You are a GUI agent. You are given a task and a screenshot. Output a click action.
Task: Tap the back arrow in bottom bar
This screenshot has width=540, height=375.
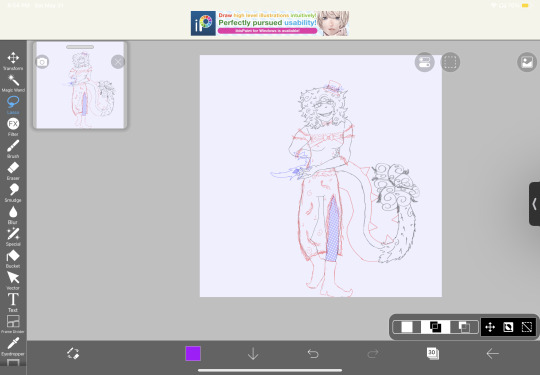coord(492,354)
